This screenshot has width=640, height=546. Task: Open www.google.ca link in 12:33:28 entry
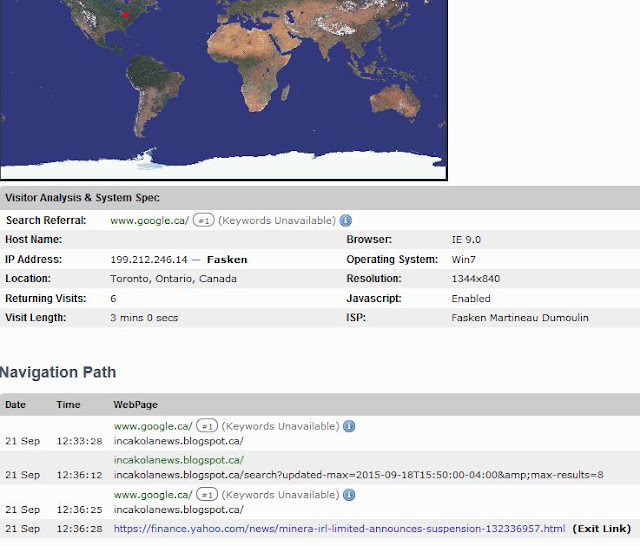point(153,426)
